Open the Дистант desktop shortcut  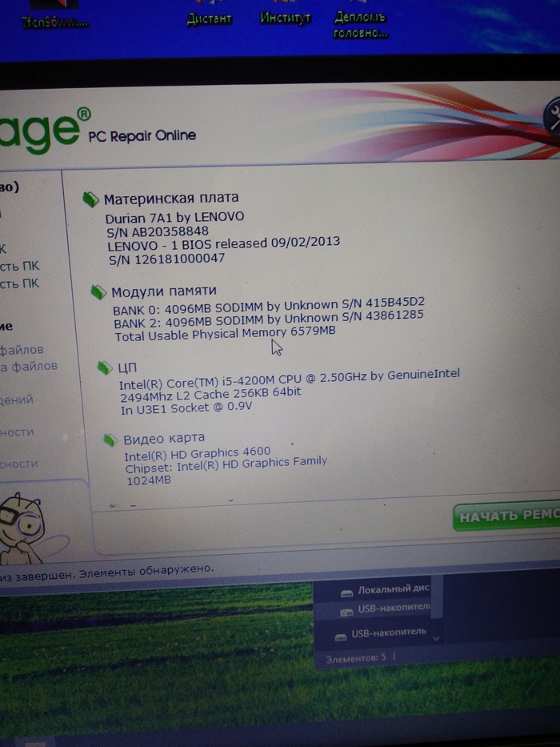(x=209, y=18)
